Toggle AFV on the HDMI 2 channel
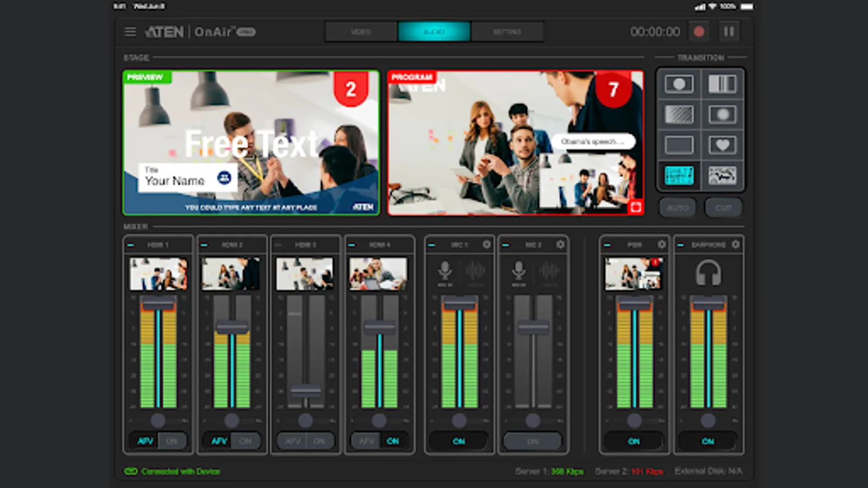The width and height of the screenshot is (868, 488). click(219, 441)
